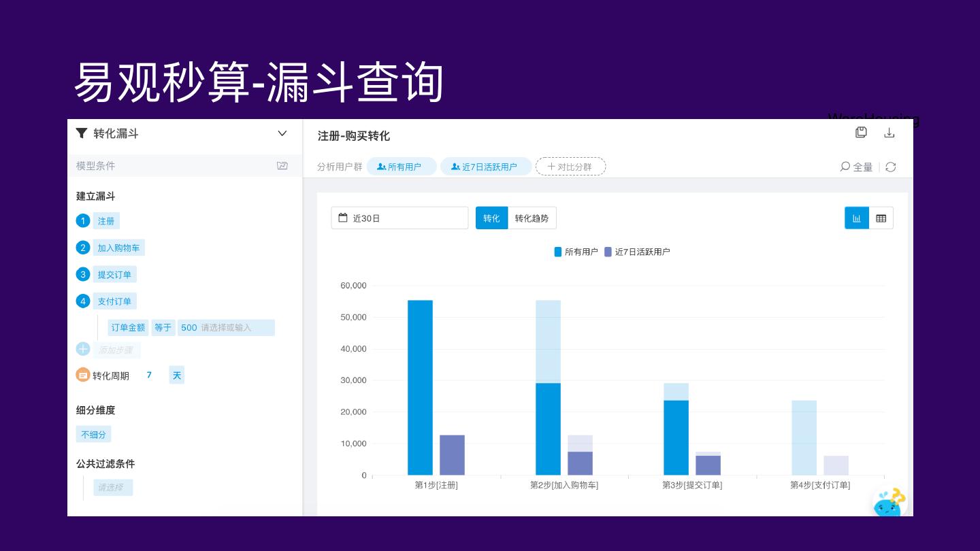Refresh the funnel results
The height and width of the screenshot is (551, 980).
[890, 167]
